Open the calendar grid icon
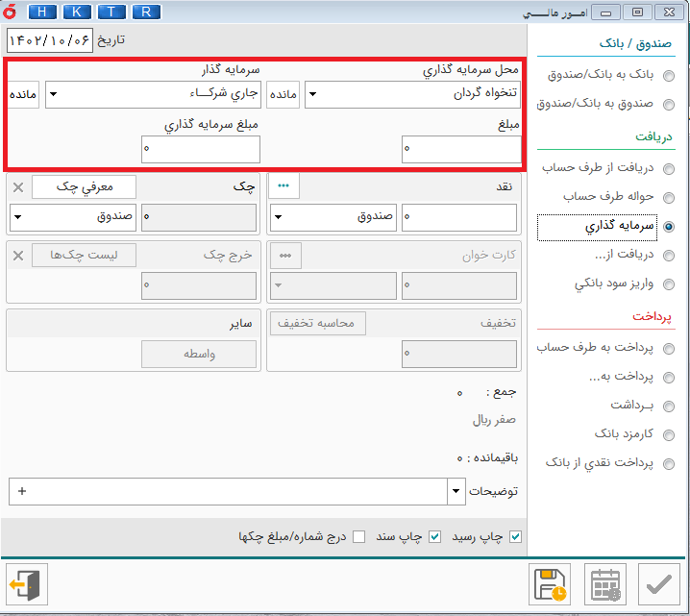Viewport: 690px width, 616px height. pos(605,583)
